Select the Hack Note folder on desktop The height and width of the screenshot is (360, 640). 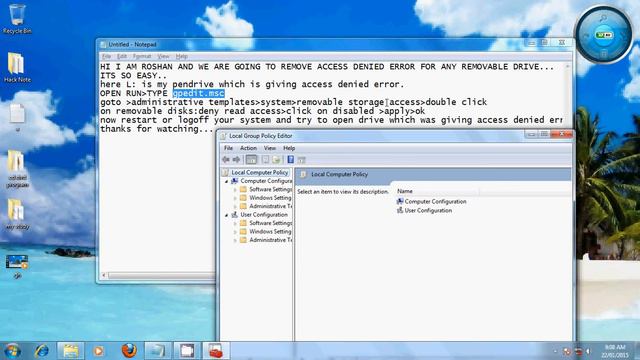(17, 67)
